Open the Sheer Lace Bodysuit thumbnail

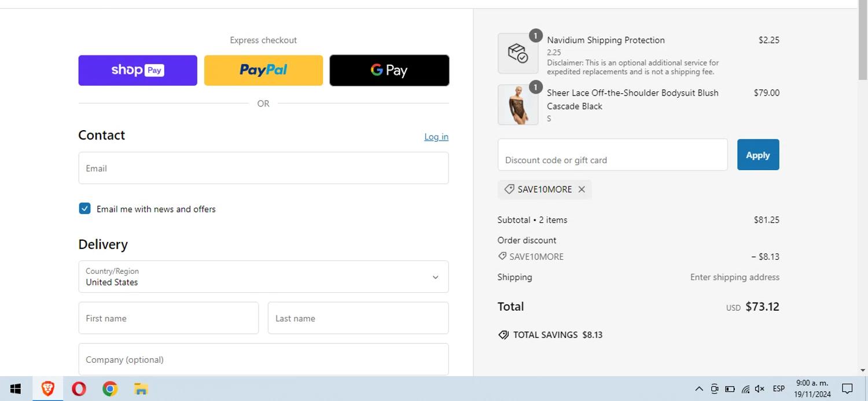[518, 105]
